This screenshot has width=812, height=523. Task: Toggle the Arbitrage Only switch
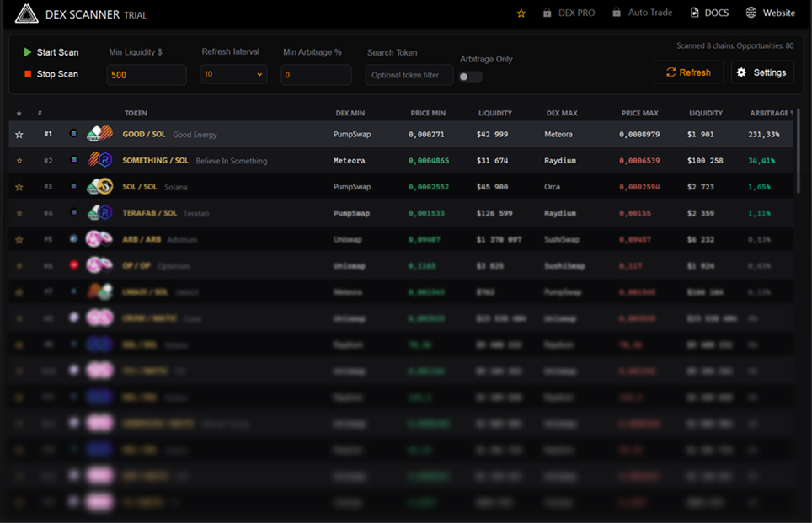[x=471, y=77]
